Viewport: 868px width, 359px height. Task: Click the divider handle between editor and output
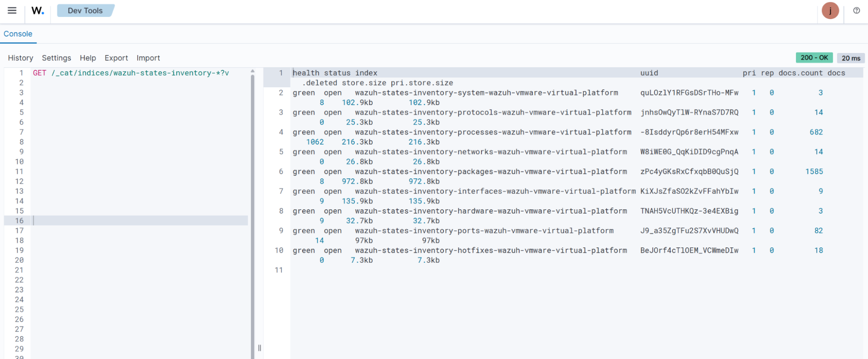(260, 348)
